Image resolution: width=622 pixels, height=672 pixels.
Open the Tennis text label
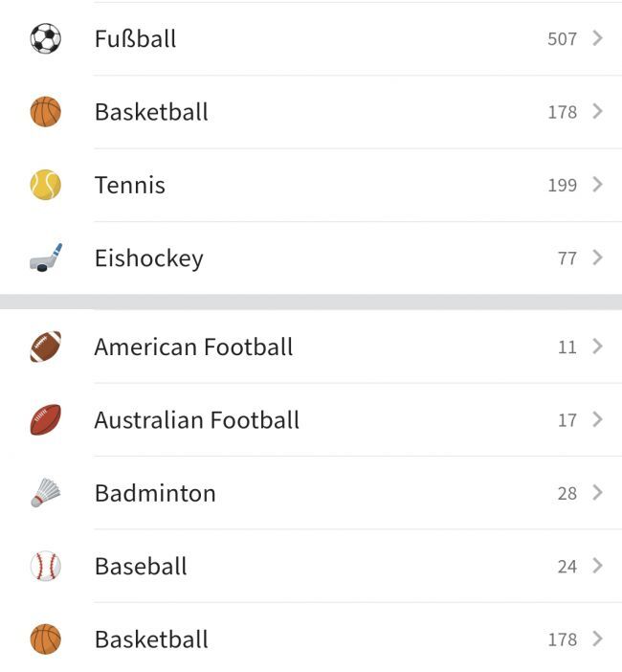[129, 186]
